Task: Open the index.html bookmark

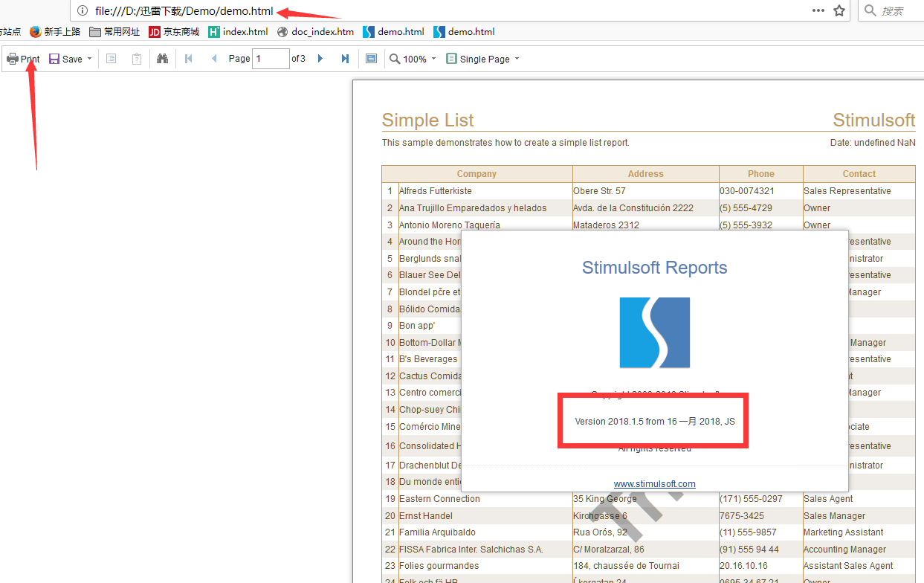Action: pos(238,32)
